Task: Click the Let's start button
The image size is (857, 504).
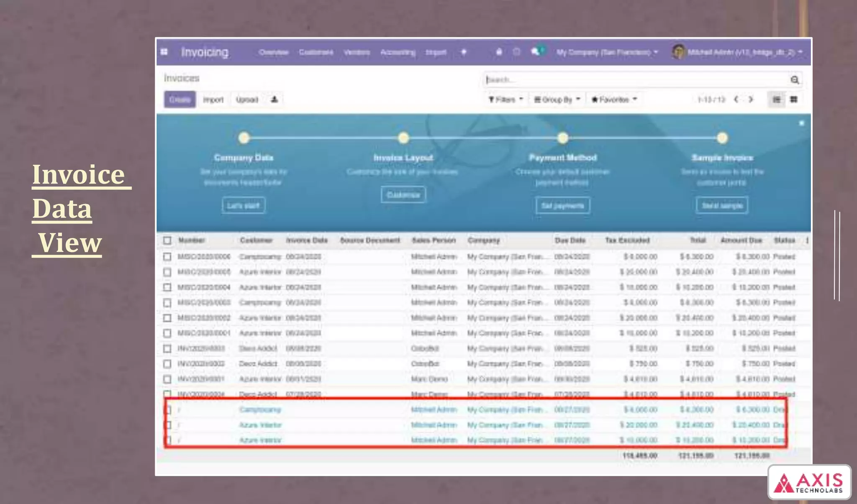Action: (x=244, y=205)
